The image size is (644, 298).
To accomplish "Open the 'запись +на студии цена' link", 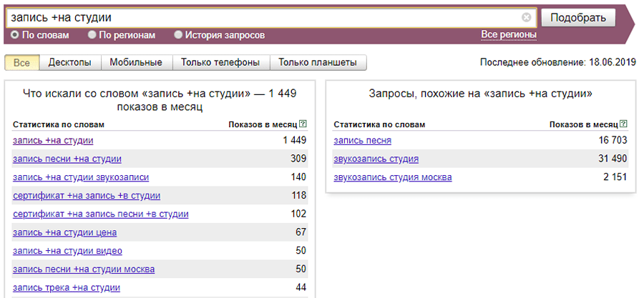I will tap(64, 232).
